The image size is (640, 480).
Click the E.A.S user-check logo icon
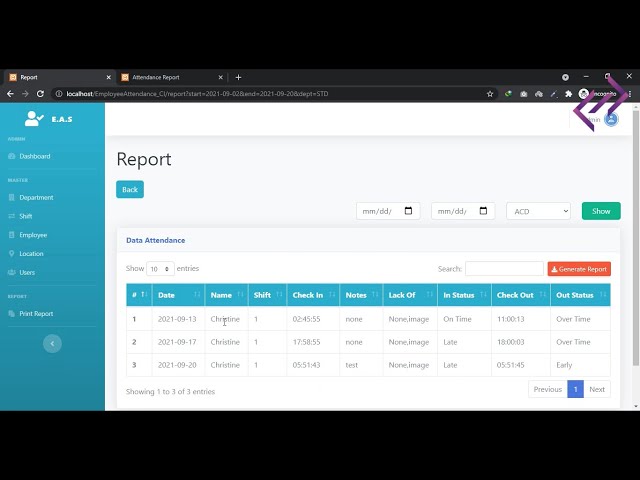(x=34, y=118)
